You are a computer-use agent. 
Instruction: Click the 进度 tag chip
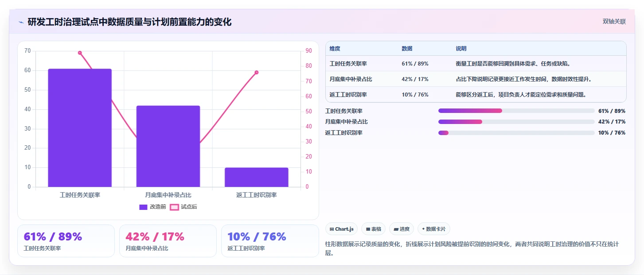click(x=402, y=229)
